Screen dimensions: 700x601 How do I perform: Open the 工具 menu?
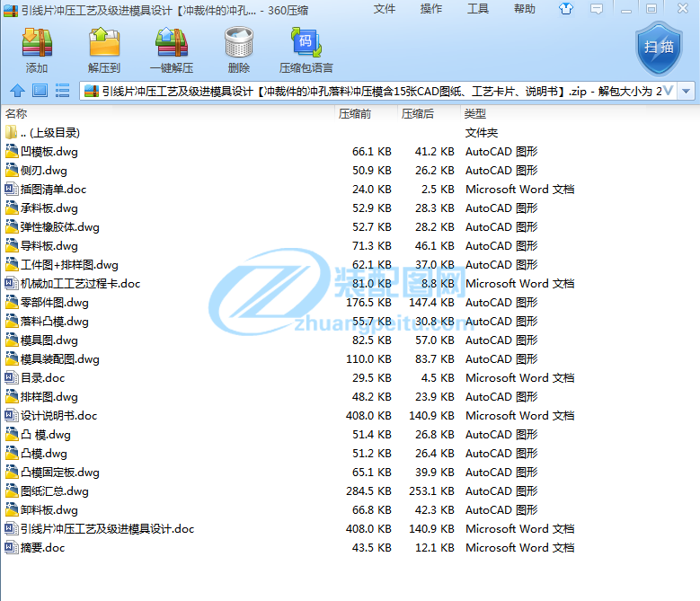tap(478, 9)
